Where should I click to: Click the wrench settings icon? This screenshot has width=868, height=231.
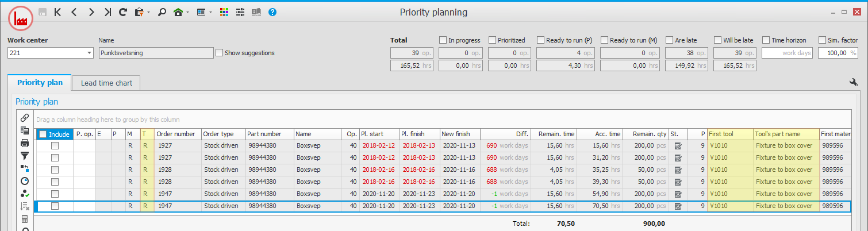pyautogui.click(x=854, y=83)
